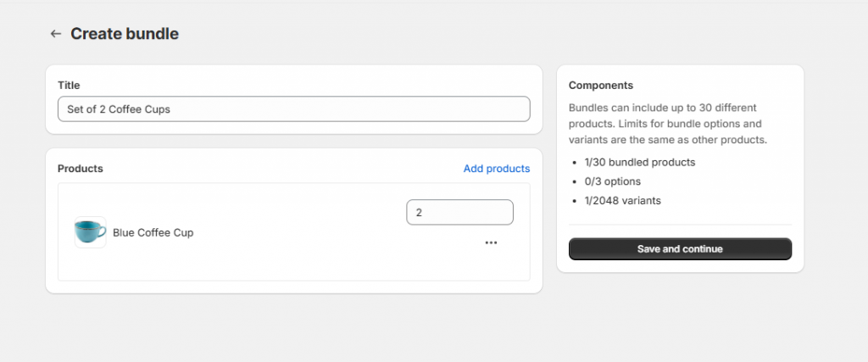
Task: Select the Blue Coffee Cup product name
Action: click(153, 232)
